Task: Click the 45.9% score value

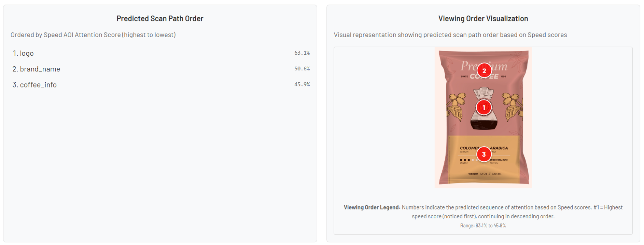Action: (302, 84)
